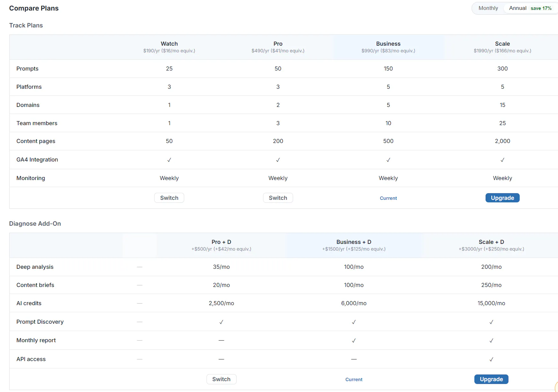Click the Pro + D column header

coord(221,242)
